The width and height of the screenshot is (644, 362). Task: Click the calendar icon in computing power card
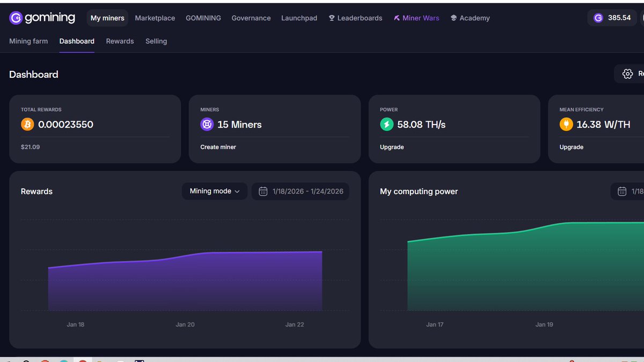click(x=622, y=191)
